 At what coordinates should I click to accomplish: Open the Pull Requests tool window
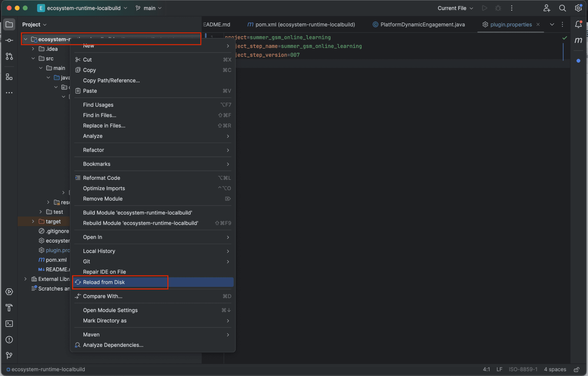[x=9, y=56]
